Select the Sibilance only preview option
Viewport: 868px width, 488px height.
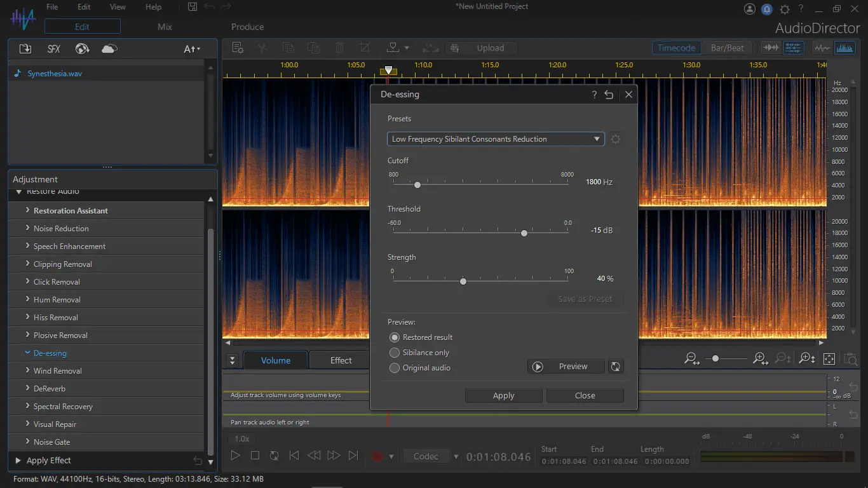point(395,353)
